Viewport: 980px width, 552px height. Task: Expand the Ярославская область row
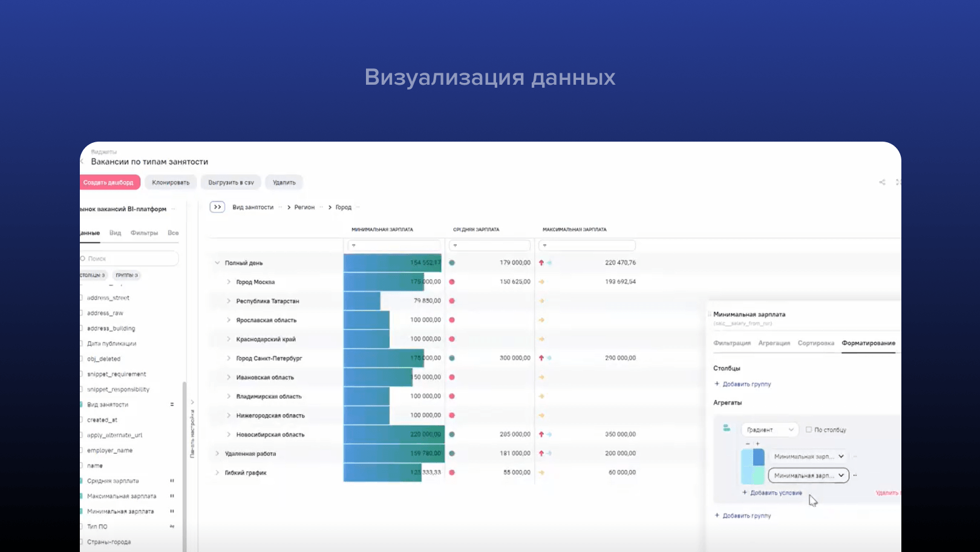pyautogui.click(x=229, y=320)
